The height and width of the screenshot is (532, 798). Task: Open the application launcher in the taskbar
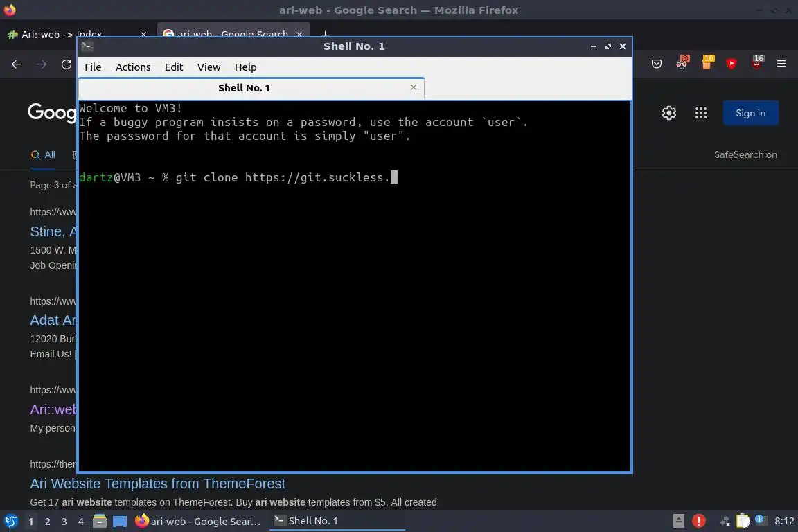click(x=10, y=522)
